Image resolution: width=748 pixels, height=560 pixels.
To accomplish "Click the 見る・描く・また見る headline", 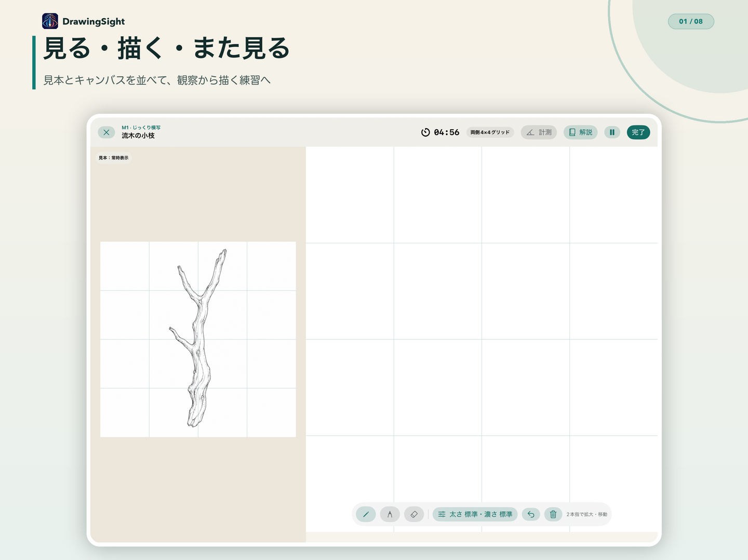I will point(166,48).
